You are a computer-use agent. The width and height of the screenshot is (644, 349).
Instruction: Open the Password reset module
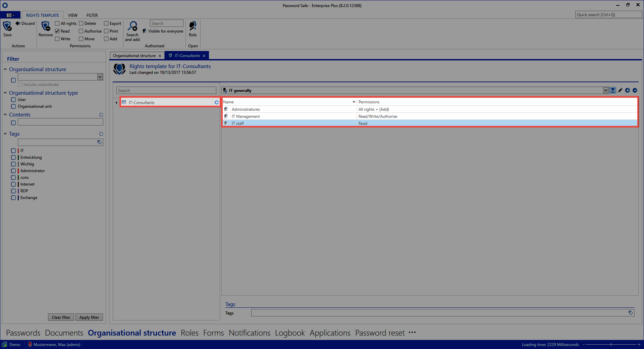tap(380, 333)
